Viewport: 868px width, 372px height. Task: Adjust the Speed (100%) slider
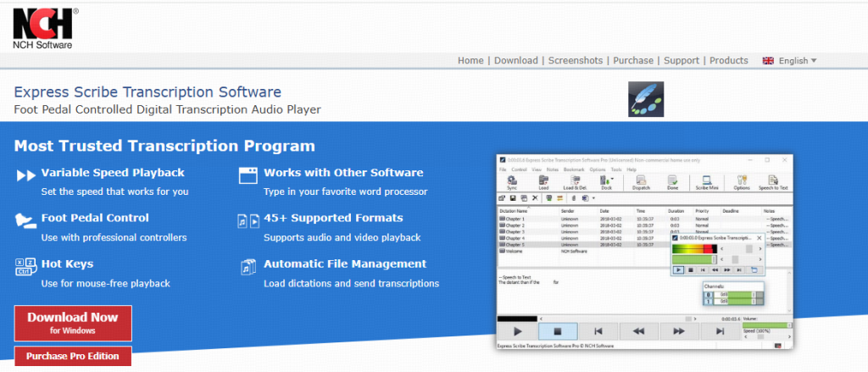coord(768,336)
